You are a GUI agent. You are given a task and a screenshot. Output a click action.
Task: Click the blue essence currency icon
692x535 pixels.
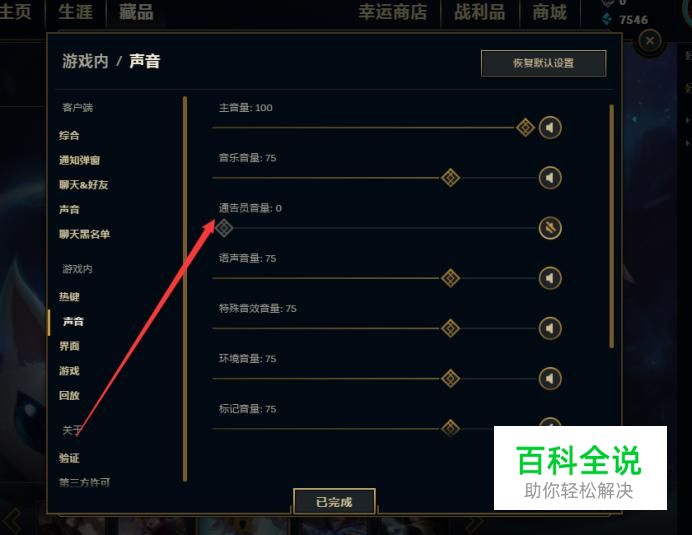pyautogui.click(x=608, y=19)
